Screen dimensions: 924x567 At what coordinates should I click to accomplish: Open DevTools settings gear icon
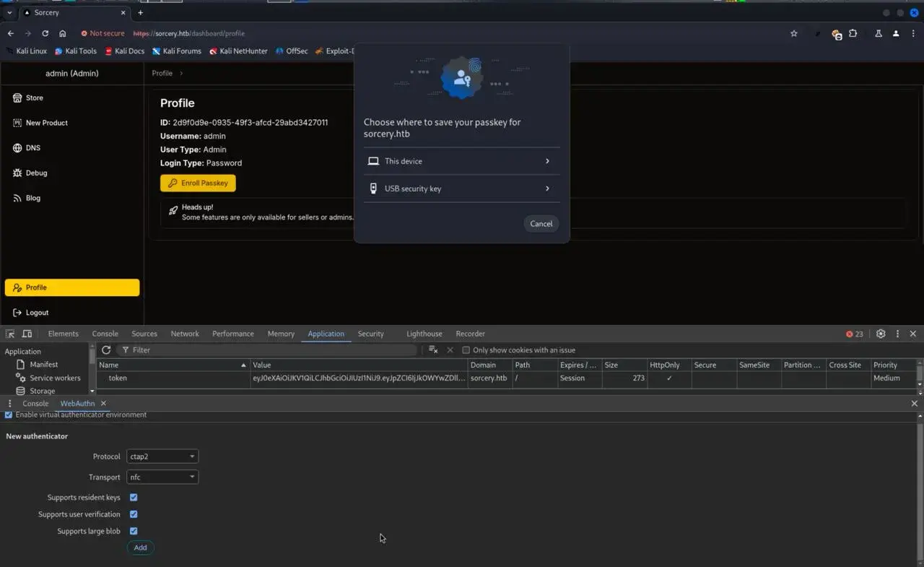[x=881, y=334]
